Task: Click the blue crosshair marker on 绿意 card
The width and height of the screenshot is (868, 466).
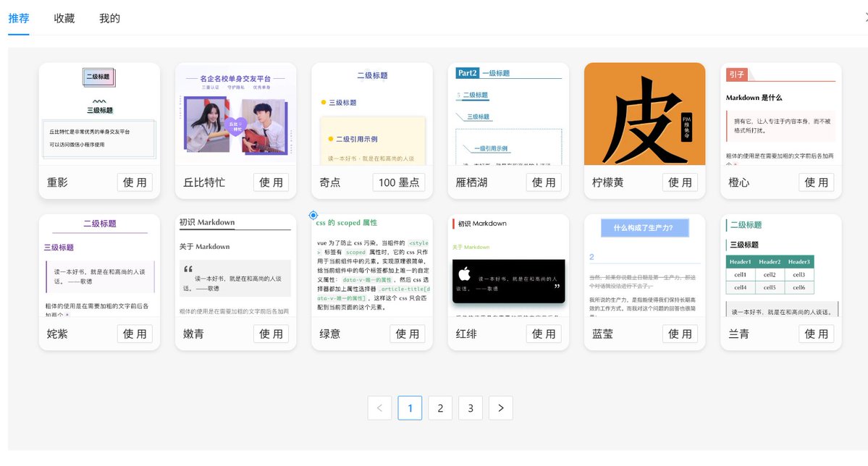Action: [x=313, y=215]
